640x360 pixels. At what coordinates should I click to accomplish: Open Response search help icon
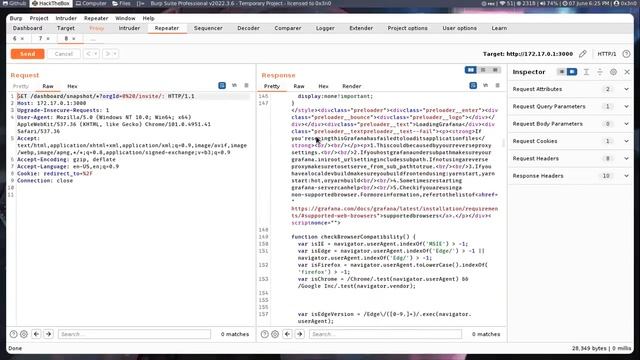pos(264,334)
